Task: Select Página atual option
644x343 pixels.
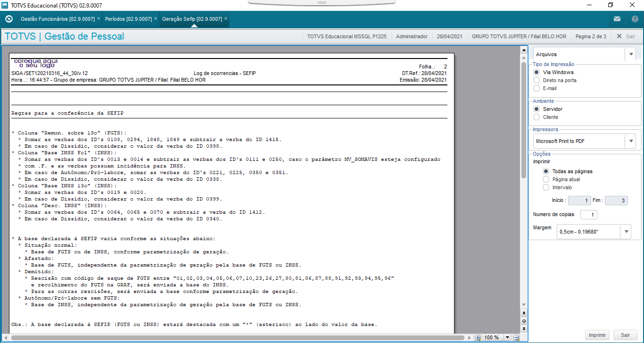Action: pyautogui.click(x=546, y=179)
